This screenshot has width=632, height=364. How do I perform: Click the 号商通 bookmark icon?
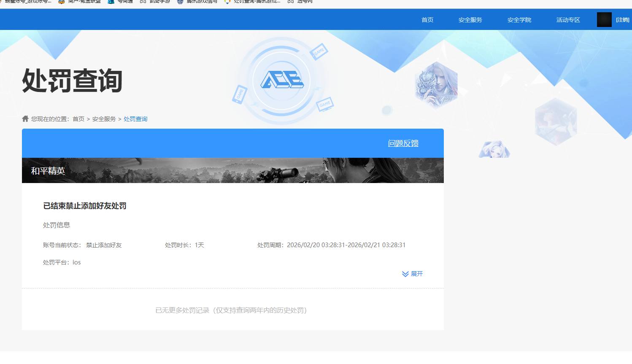point(111,2)
